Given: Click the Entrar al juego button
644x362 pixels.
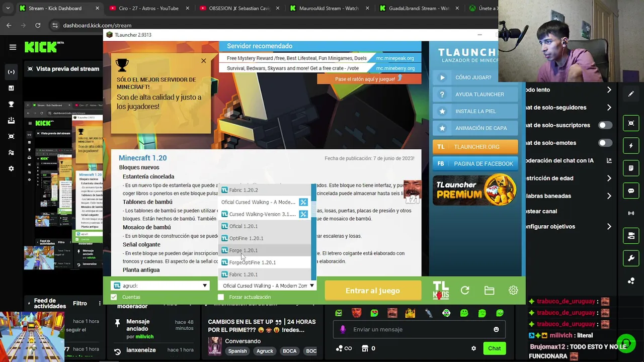Looking at the screenshot, I should [x=373, y=291].
